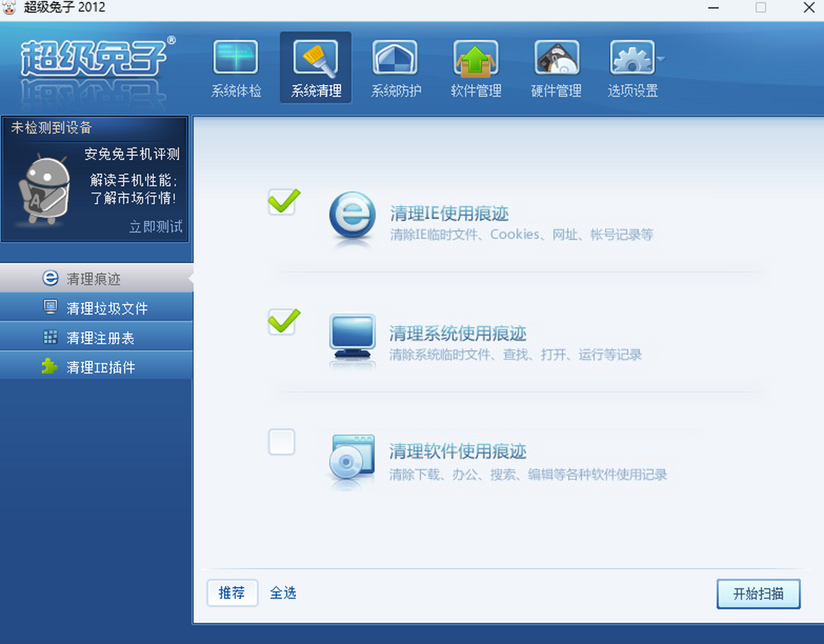Click the 安兔兔手机评测 text

coord(133,154)
